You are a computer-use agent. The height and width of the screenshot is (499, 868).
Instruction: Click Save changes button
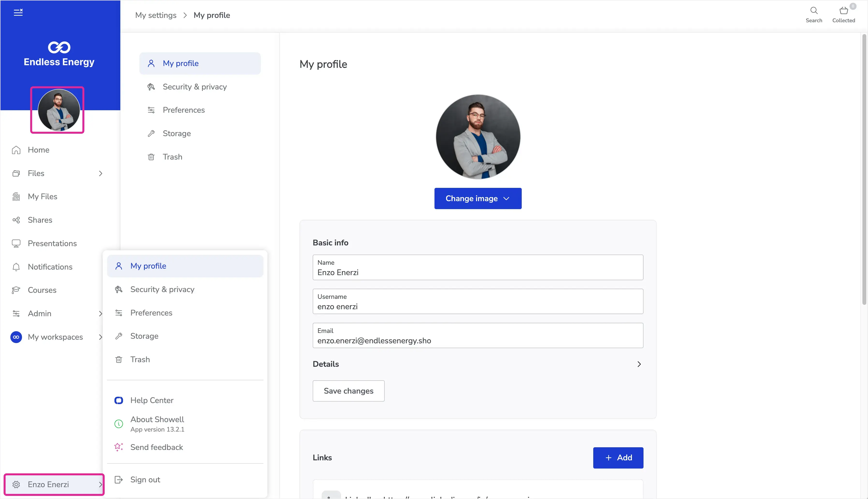point(348,391)
